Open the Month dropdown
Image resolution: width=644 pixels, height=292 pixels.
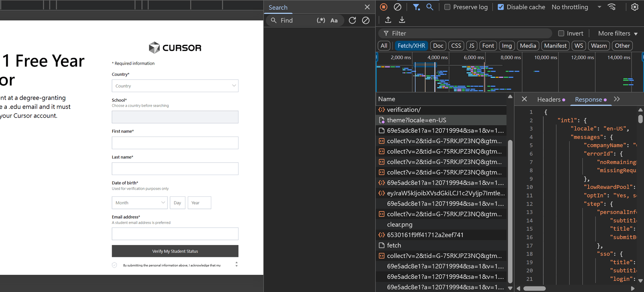[140, 203]
